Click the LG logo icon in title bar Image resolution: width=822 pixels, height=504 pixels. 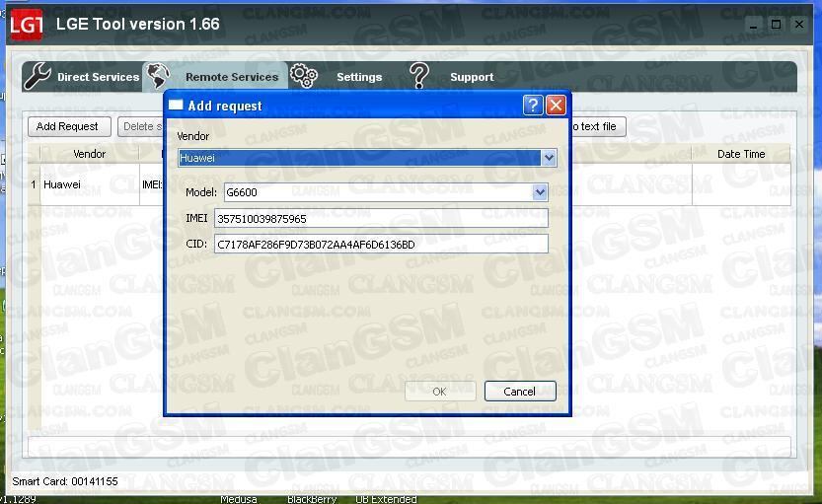point(27,25)
